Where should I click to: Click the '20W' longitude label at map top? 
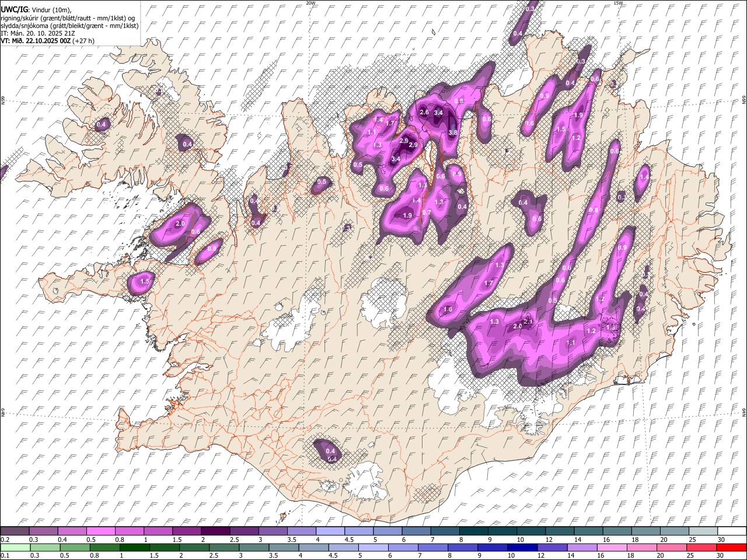[x=310, y=3]
